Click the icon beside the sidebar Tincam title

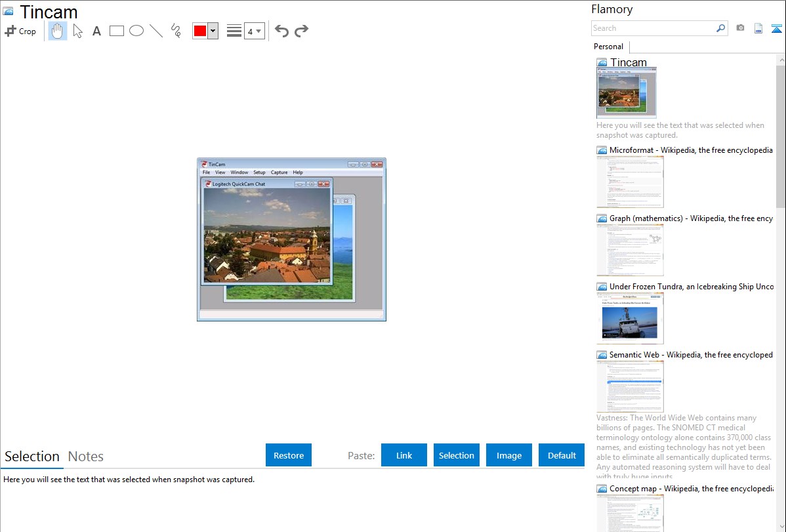coord(602,63)
